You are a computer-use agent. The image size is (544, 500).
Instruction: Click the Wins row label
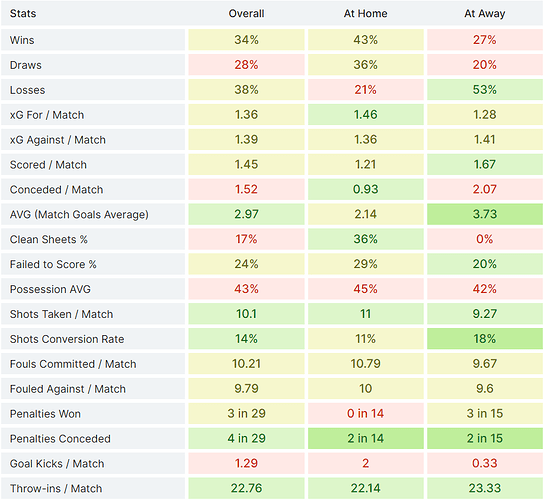[22, 40]
